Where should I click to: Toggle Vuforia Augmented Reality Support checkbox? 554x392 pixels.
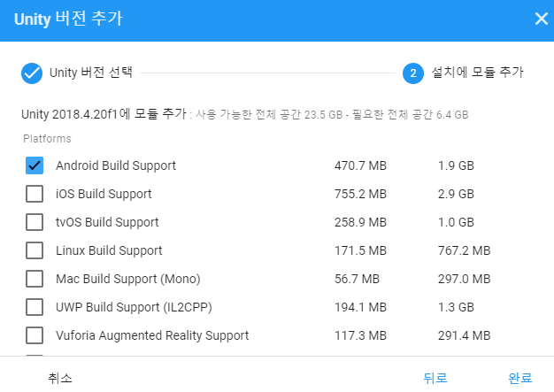click(35, 335)
